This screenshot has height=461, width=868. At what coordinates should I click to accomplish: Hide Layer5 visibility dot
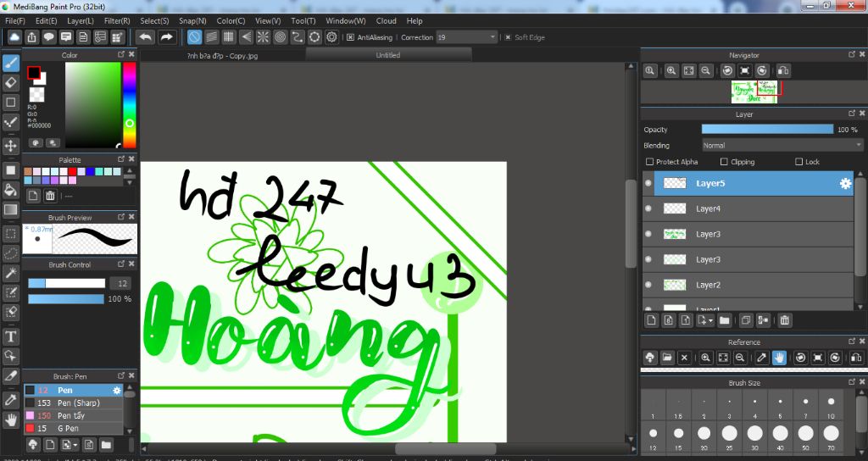click(x=648, y=183)
